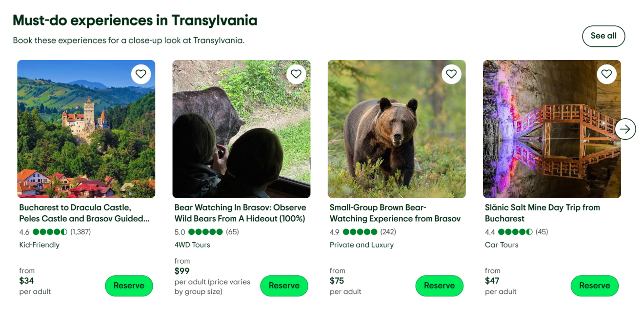Save the Dracula Castle tour with heart icon
Screen dimensions: 644x312
[141, 74]
